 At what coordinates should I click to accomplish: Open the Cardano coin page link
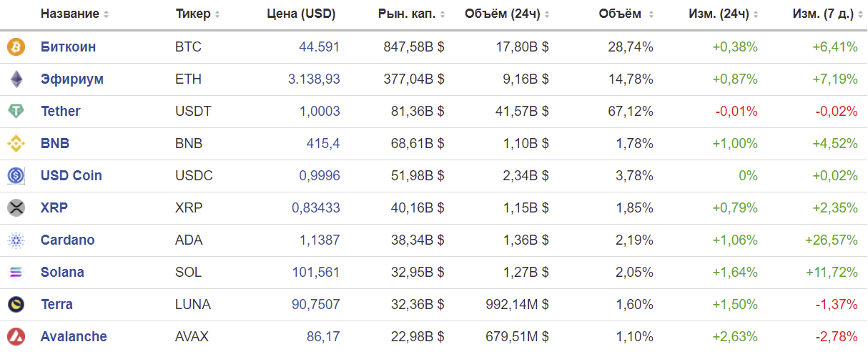point(68,240)
